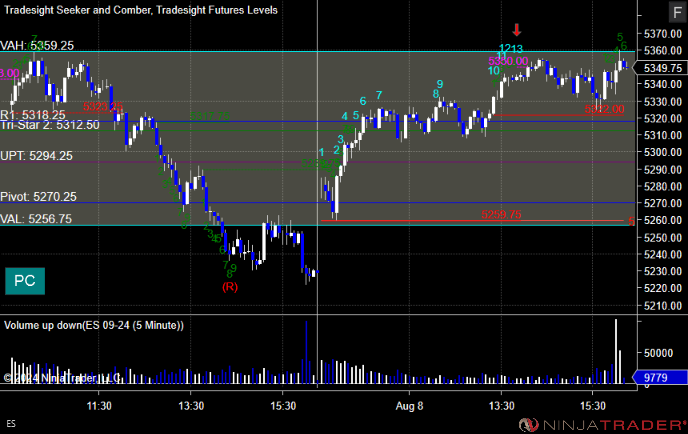Click the 11:30 time axis label
Viewport: 688px width, 434px height.
point(99,406)
